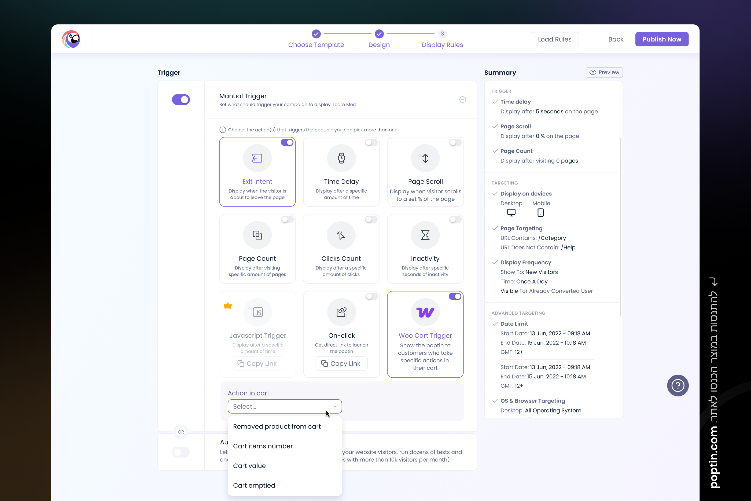Click the Exit Intent trigger icon

tap(257, 158)
